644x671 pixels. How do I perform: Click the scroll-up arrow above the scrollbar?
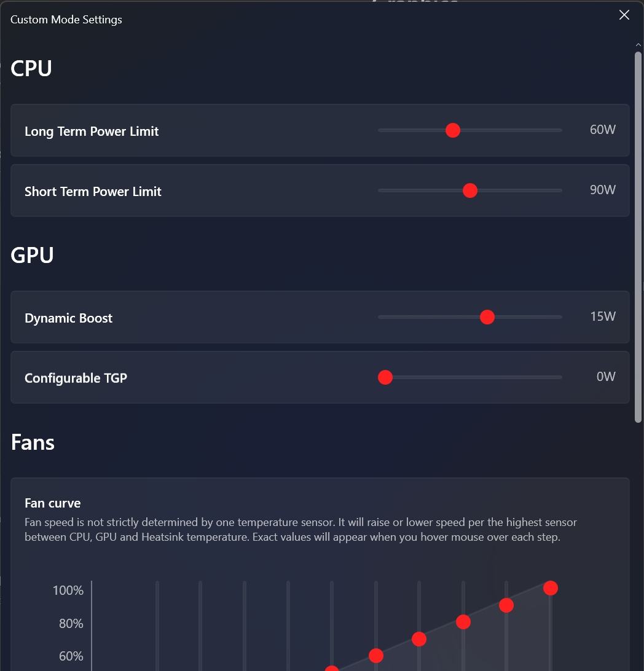coord(638,45)
